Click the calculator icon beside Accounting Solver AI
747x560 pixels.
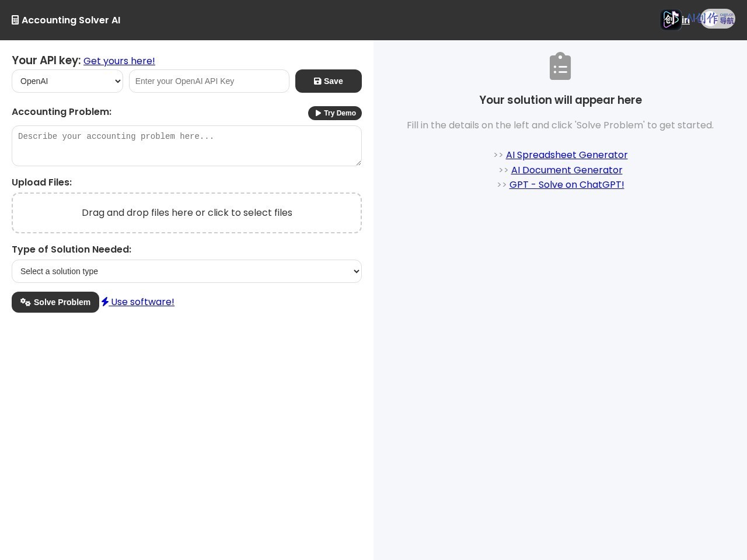click(x=15, y=20)
